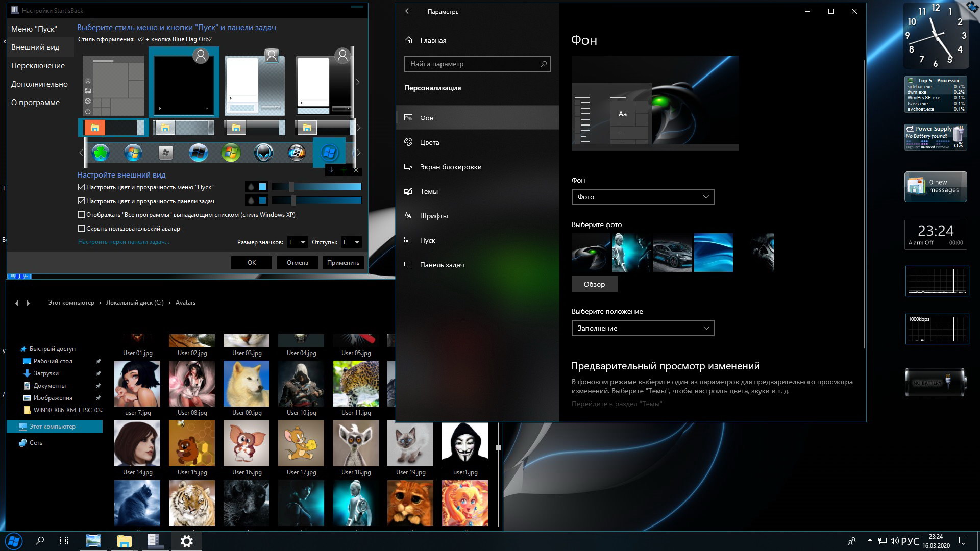Enable All Programs as flyout XP style
Image resolution: width=980 pixels, height=551 pixels.
81,215
